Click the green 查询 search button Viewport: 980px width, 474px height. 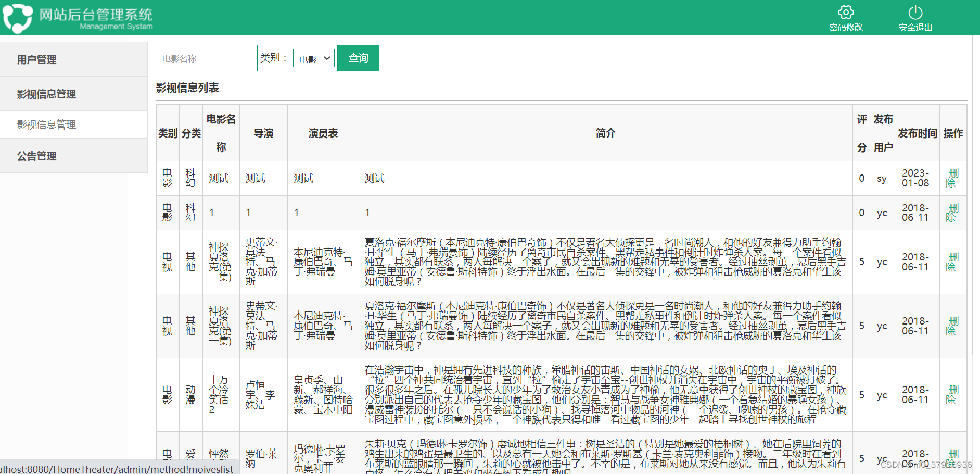click(358, 58)
